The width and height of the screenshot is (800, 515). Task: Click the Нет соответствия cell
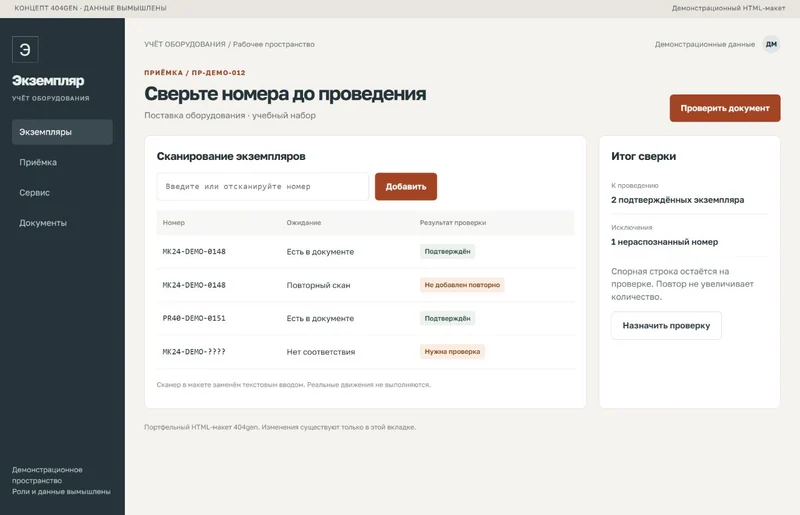[320, 352]
